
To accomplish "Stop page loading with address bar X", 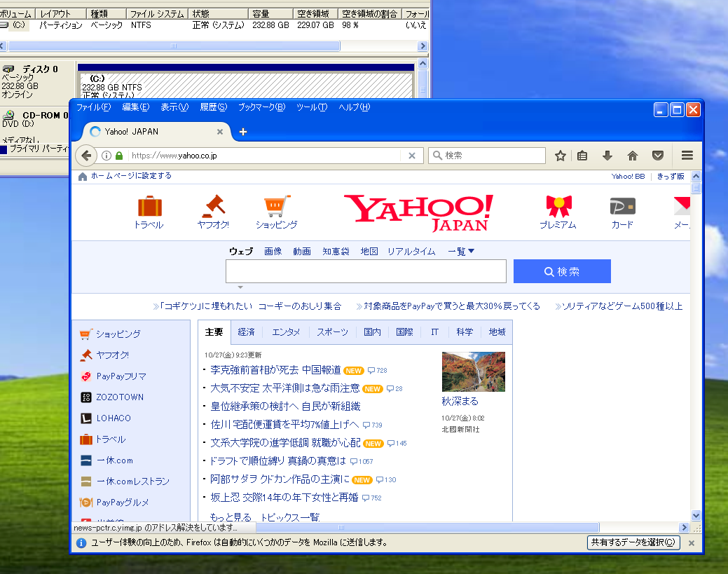I will pos(412,156).
